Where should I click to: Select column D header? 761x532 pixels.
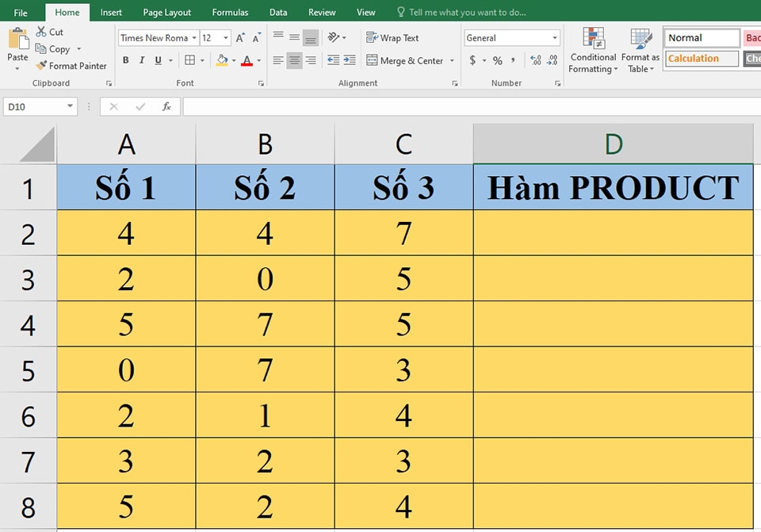coord(614,144)
